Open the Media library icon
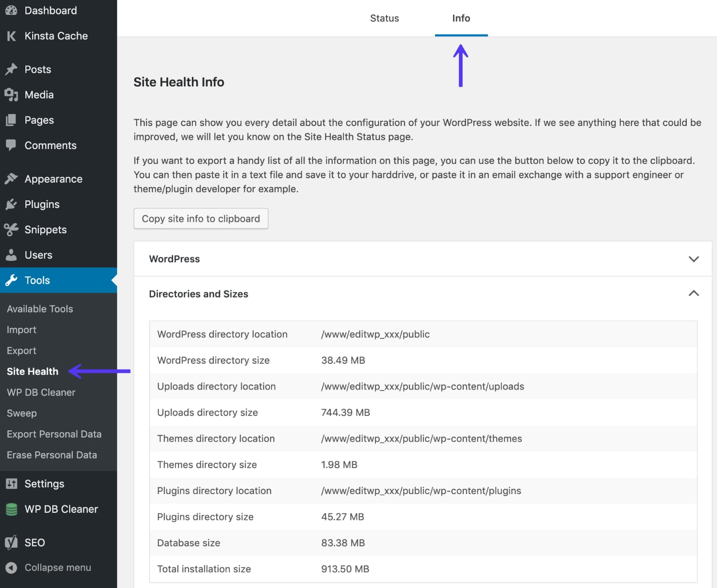This screenshot has height=588, width=717. click(x=11, y=94)
